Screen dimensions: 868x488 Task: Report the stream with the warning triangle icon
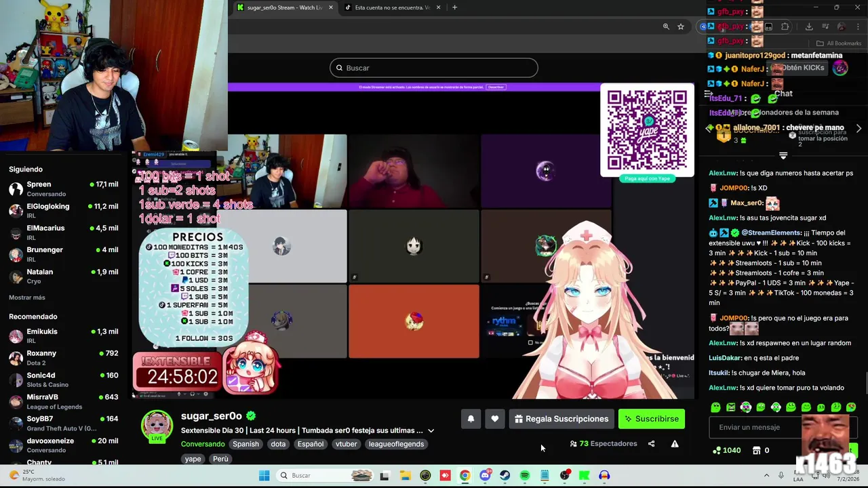coord(675,444)
